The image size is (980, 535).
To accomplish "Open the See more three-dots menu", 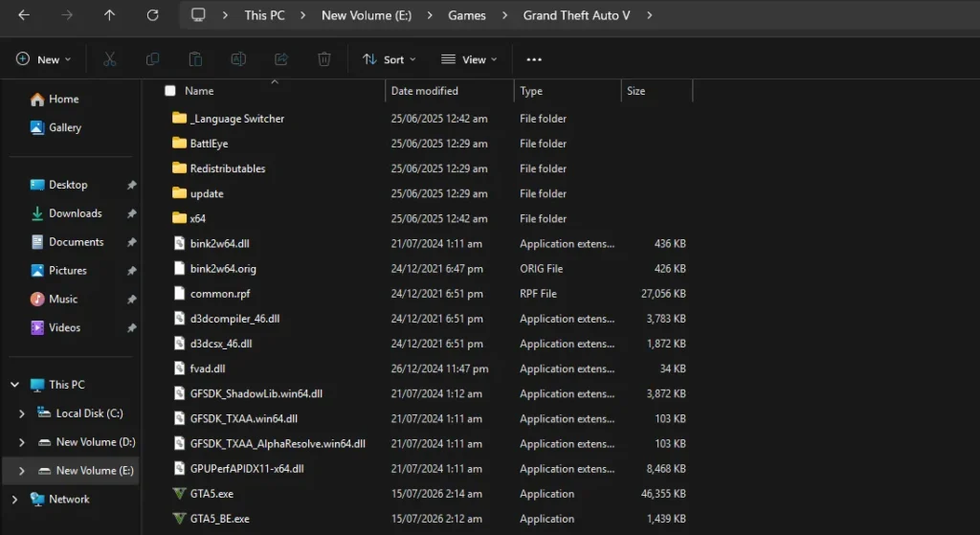I will point(534,59).
